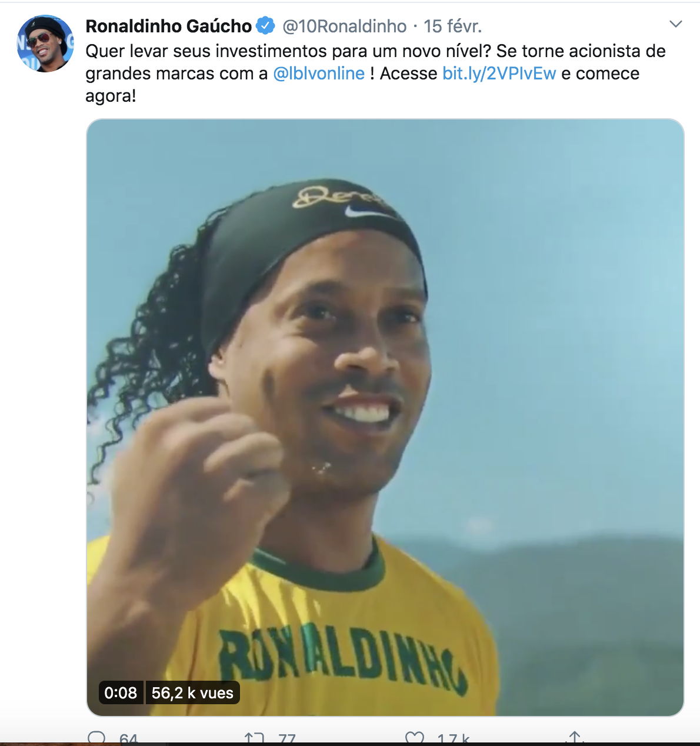700x746 pixels.
Task: Click the 77 retweets count
Action: 286,738
